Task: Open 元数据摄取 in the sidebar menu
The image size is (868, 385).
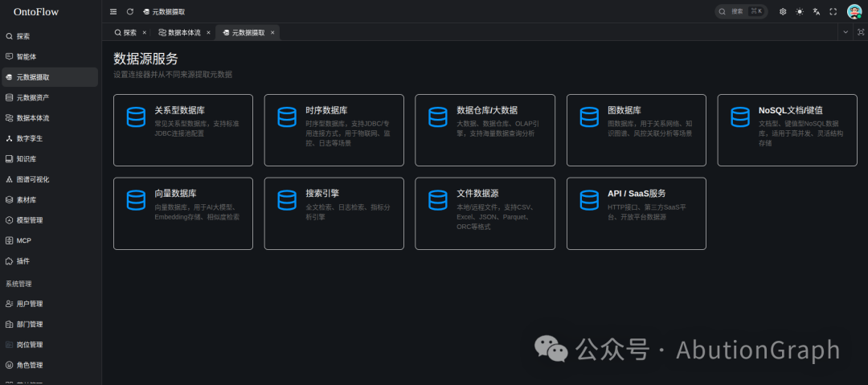Action: (50, 77)
